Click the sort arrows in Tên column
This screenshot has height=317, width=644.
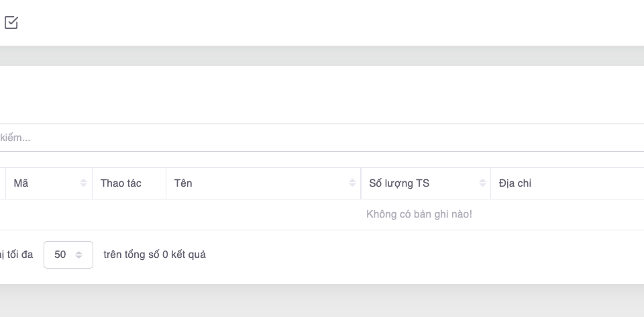click(352, 183)
